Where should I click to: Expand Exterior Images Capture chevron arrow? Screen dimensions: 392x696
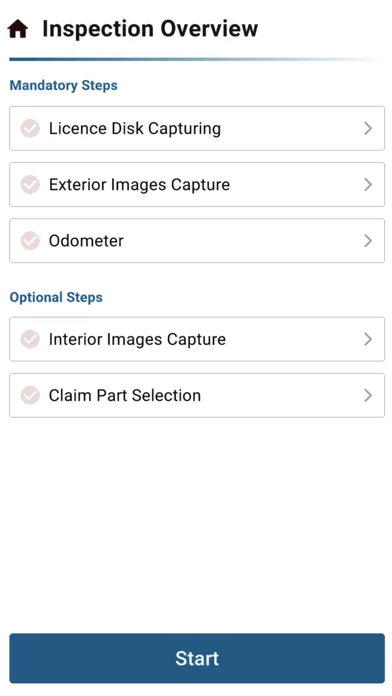[x=368, y=185]
